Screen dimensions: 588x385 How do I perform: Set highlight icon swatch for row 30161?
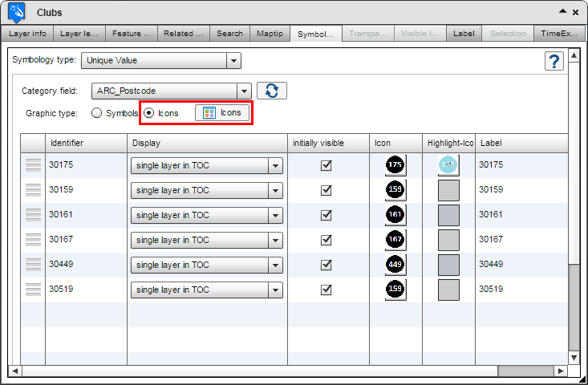tap(448, 215)
